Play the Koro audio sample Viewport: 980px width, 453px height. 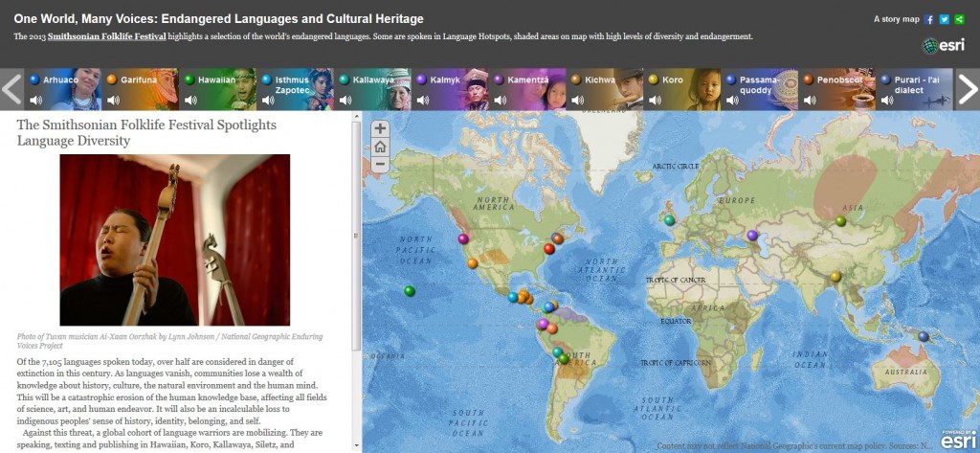pyautogui.click(x=655, y=100)
